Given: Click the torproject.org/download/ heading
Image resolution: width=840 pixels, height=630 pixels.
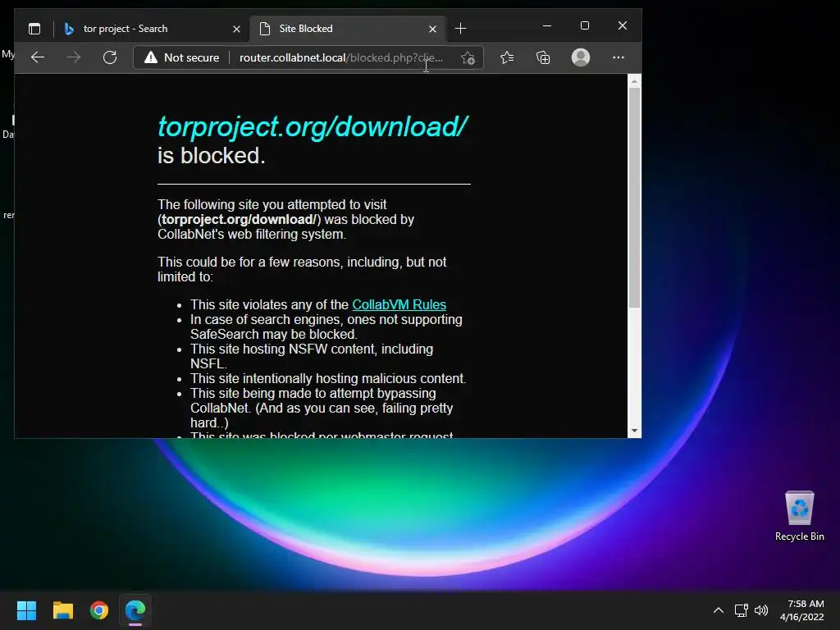Looking at the screenshot, I should [313, 127].
